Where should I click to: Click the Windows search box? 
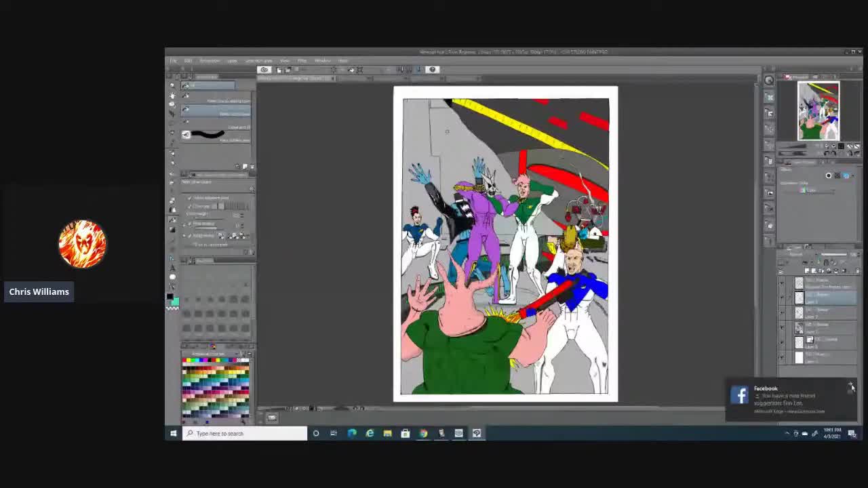[244, 433]
